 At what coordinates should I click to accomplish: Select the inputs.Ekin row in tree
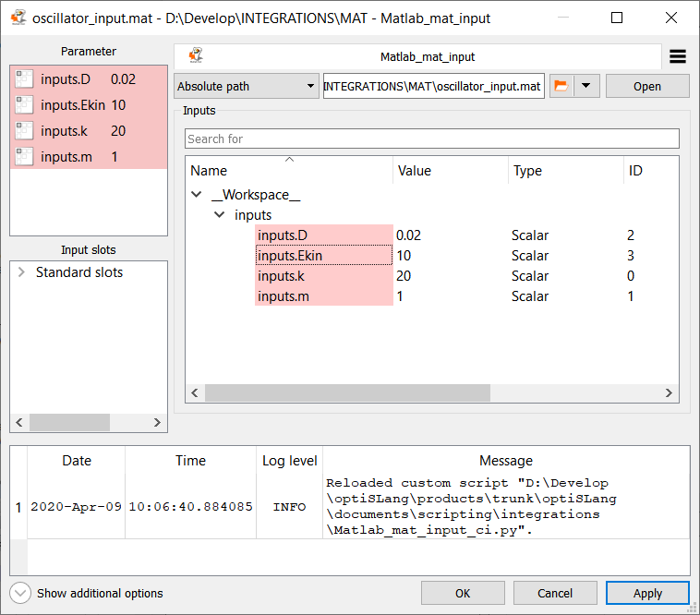click(323, 256)
